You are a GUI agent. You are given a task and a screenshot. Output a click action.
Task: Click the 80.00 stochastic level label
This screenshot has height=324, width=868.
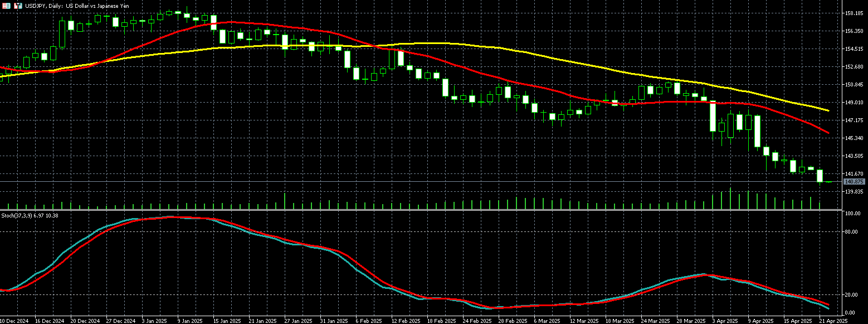852,231
